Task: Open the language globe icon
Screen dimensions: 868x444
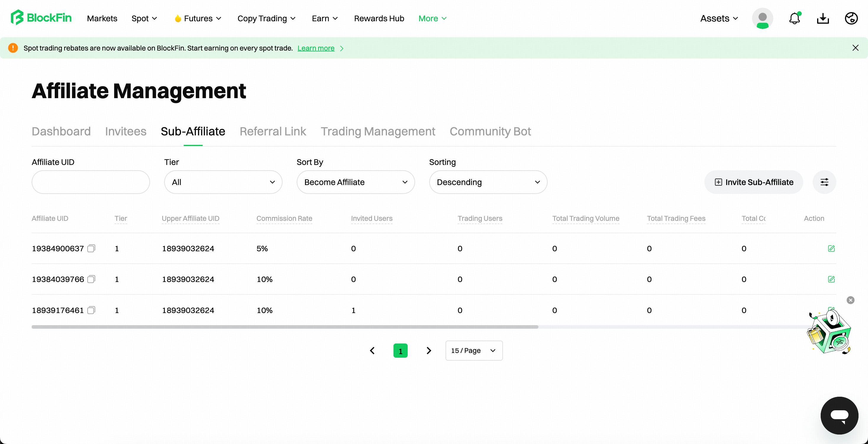Action: coord(851,18)
